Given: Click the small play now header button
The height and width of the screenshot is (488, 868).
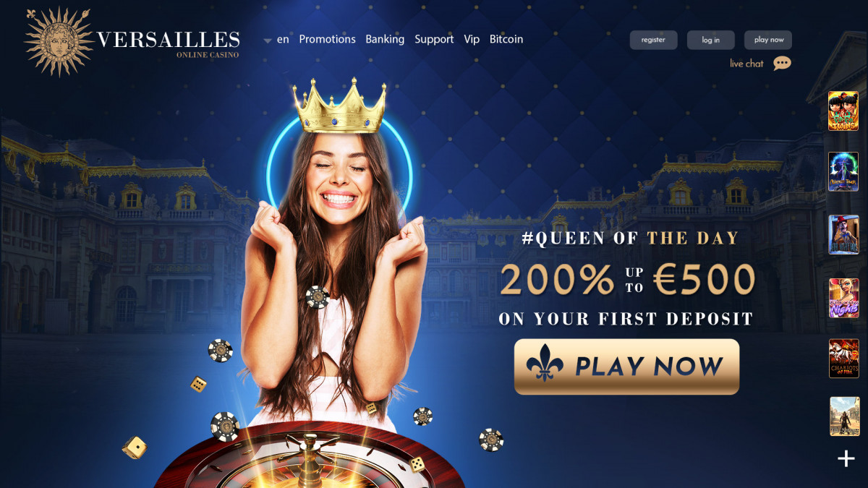Looking at the screenshot, I should pos(768,40).
